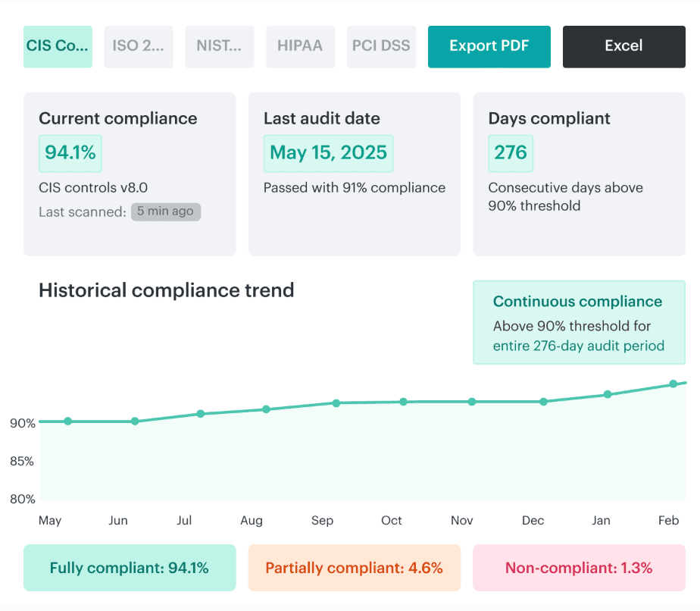
Task: Select the Sep data point on chart
Action: [x=336, y=403]
